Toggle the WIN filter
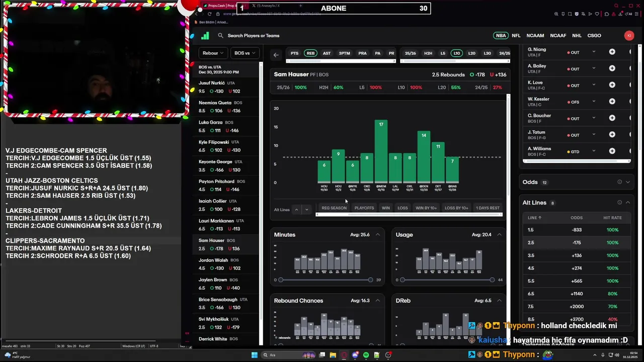This screenshot has width=644, height=362. 386,208
